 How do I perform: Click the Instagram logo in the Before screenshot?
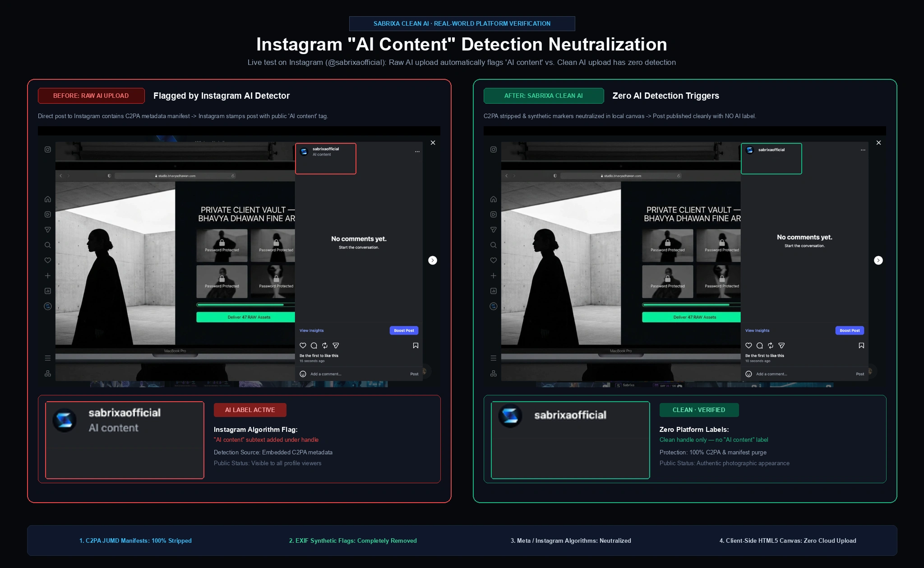click(48, 149)
